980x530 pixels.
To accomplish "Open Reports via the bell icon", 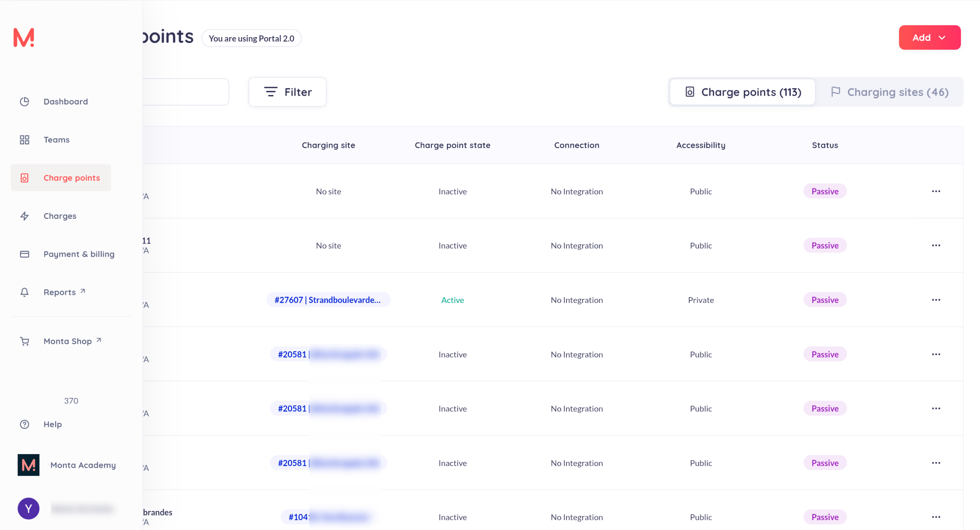I will 24,292.
